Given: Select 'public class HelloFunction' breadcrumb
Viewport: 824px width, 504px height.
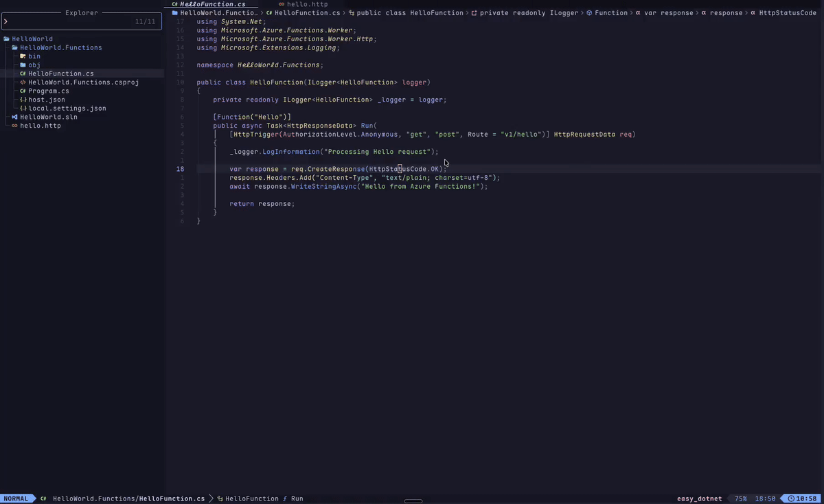Looking at the screenshot, I should [411, 13].
